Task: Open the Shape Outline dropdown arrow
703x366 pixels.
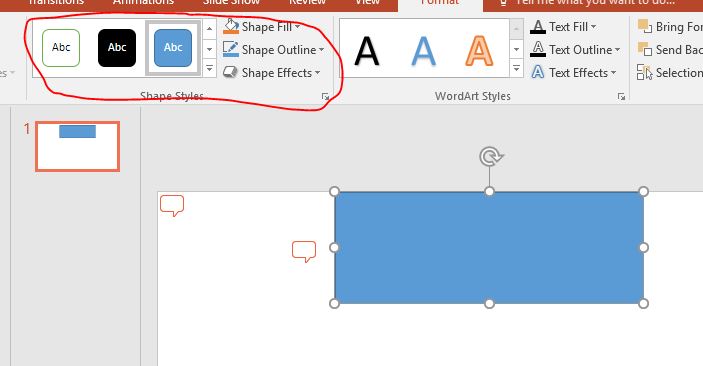Action: (321, 50)
